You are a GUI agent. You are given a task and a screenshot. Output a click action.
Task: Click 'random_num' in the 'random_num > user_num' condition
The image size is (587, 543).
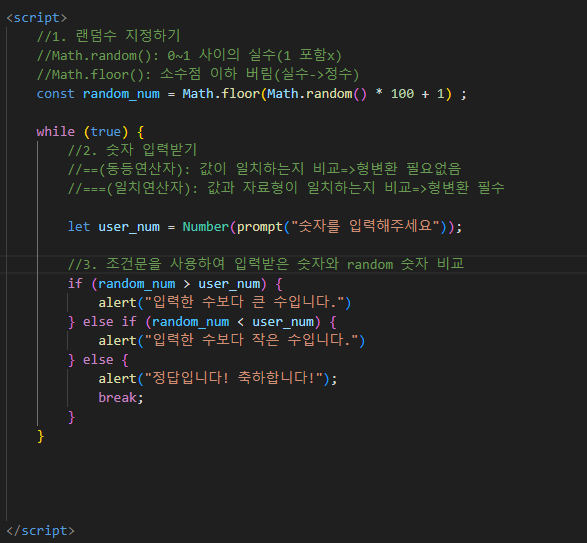137,284
